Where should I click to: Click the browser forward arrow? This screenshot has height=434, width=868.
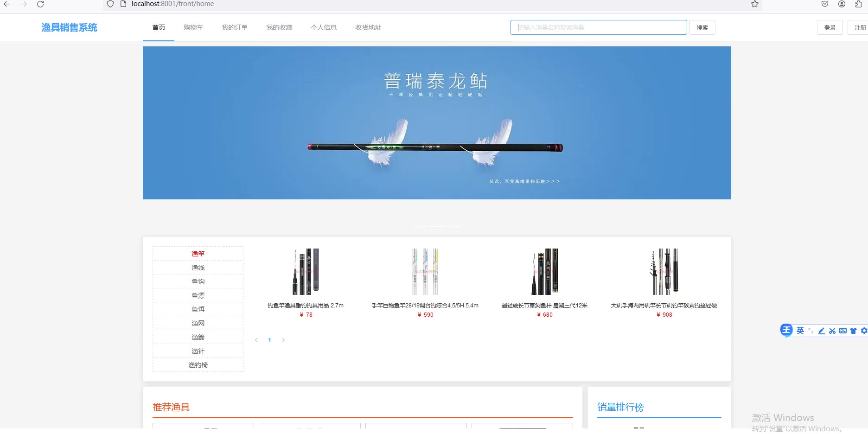pos(24,4)
